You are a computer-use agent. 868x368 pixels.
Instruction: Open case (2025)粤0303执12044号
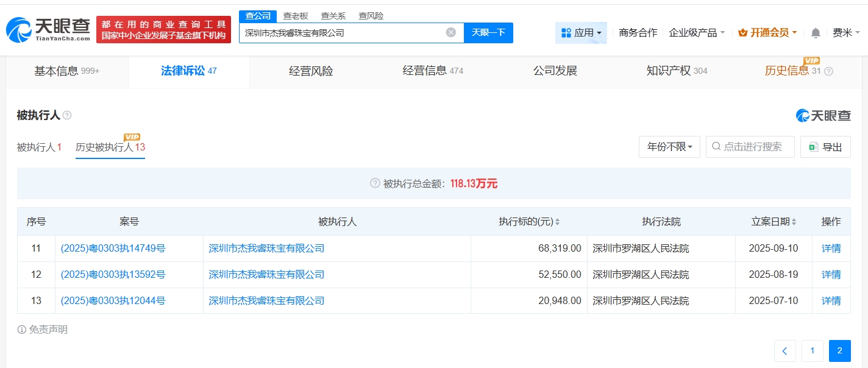[113, 301]
